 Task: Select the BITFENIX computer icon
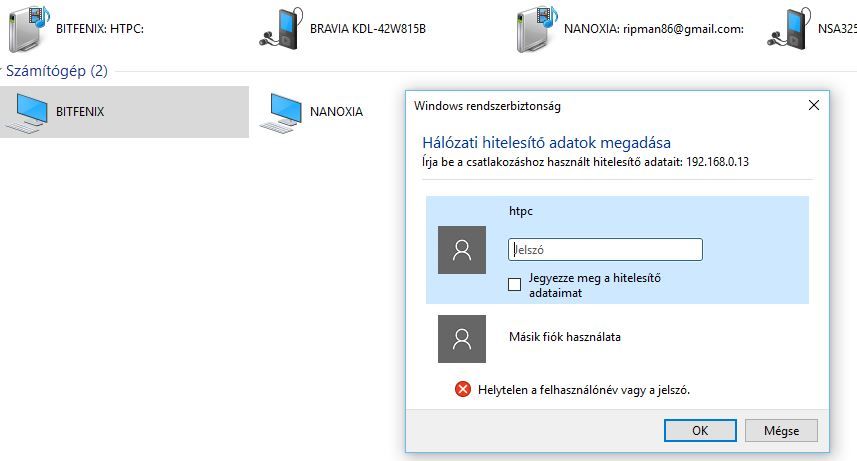click(27, 113)
